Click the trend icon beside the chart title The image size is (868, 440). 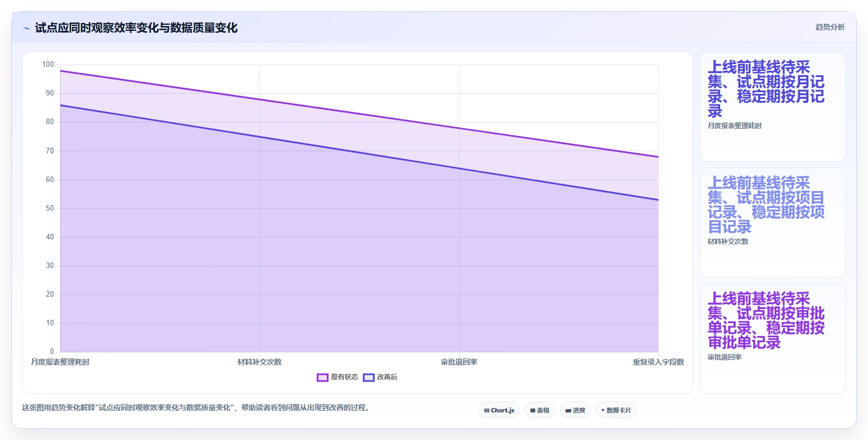[26, 28]
